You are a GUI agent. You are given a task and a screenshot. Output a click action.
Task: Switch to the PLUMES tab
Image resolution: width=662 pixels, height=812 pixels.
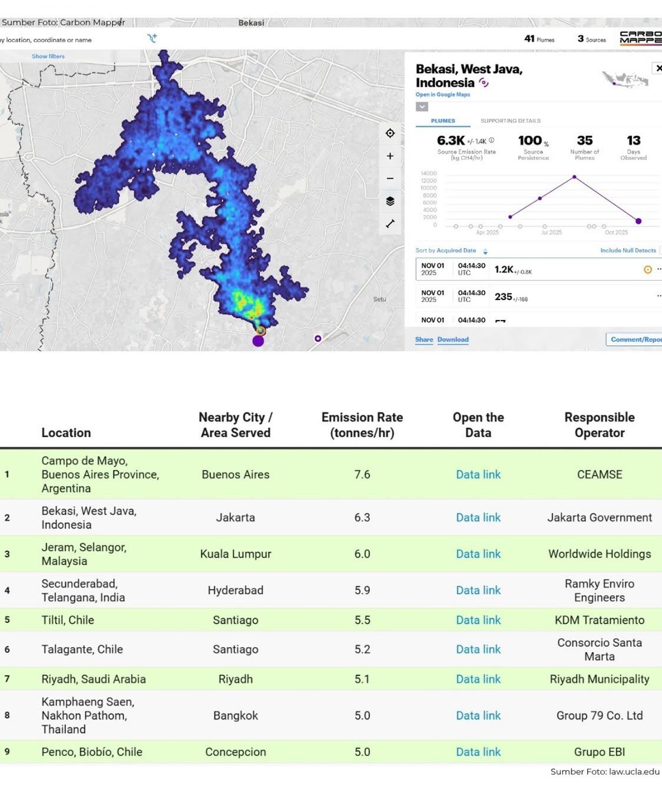(x=443, y=121)
